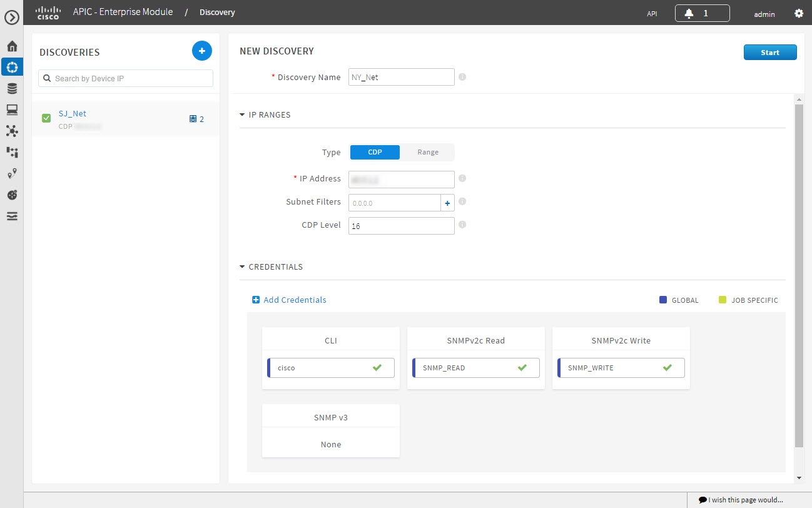Collapse the IP RANGES section
This screenshot has width=812, height=508.
(241, 114)
